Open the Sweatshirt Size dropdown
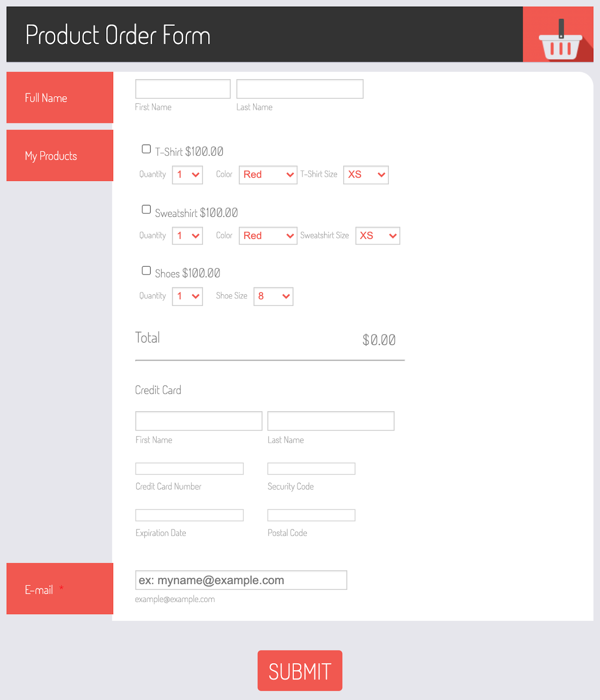600x700 pixels. [x=378, y=235]
